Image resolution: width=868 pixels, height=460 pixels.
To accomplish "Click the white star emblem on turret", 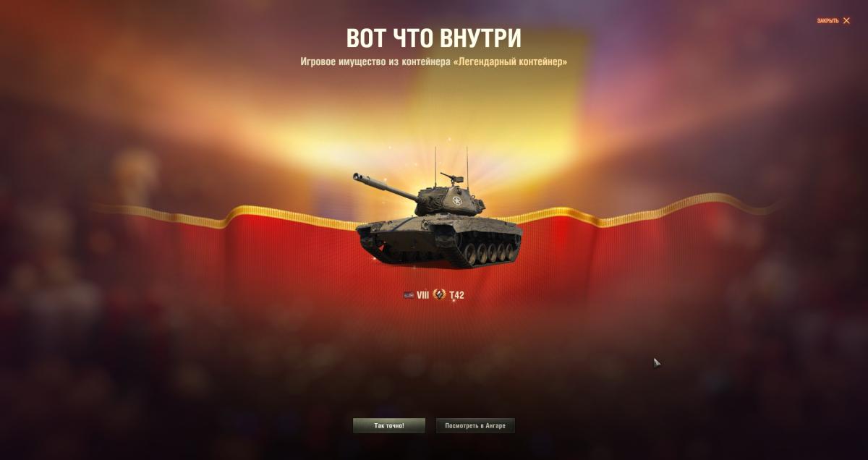I will pos(456,200).
